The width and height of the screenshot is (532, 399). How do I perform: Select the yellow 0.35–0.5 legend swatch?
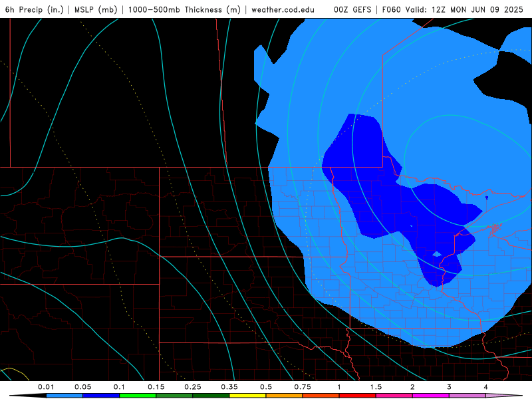coord(247,396)
